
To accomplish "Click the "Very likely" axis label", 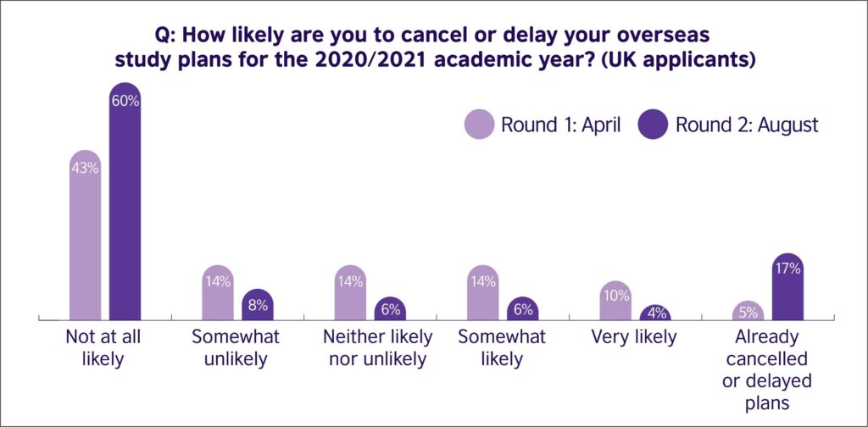I will [634, 337].
